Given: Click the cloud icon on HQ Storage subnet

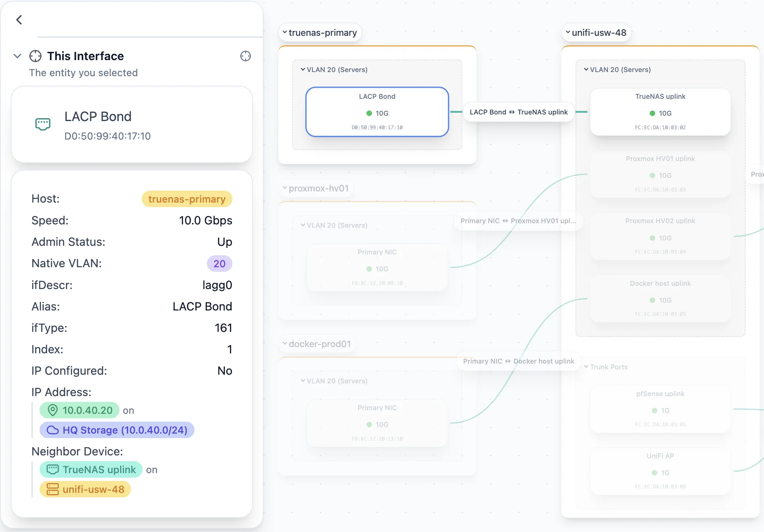Looking at the screenshot, I should coord(53,430).
